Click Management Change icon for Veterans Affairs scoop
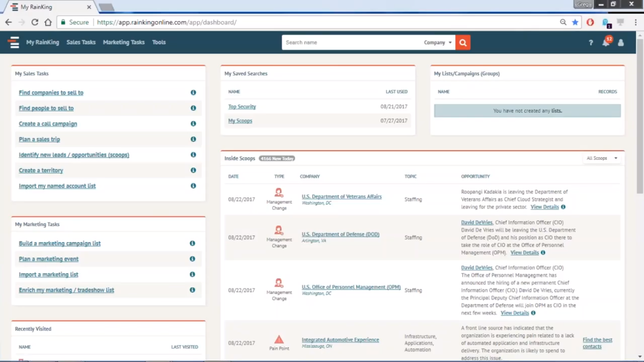Screen dimensions: 644x362 coord(279,193)
